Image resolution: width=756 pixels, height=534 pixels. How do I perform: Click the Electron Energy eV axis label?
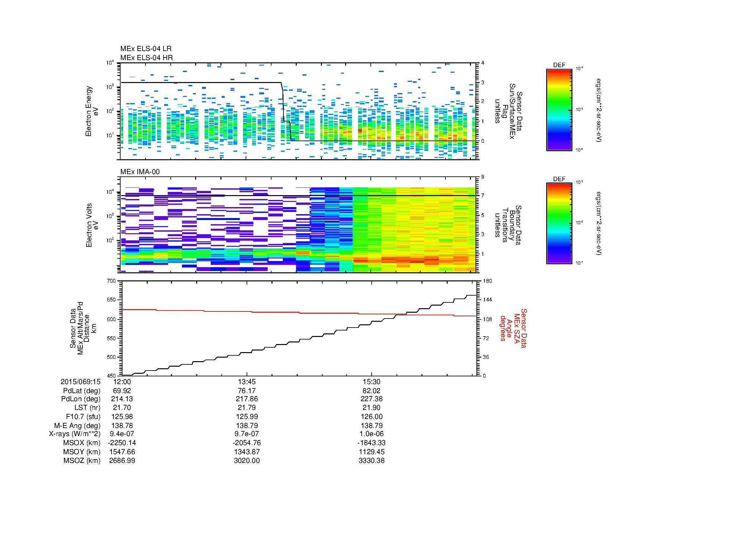pos(92,111)
